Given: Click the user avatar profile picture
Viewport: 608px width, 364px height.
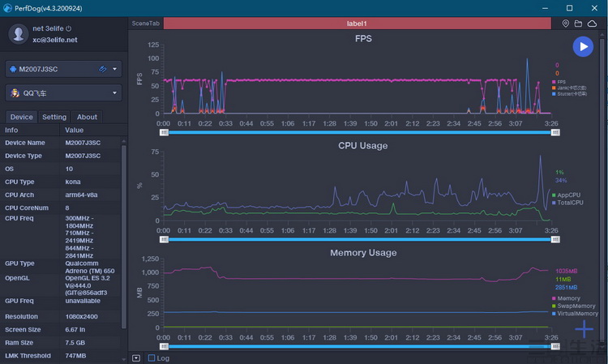Looking at the screenshot, I should (18, 34).
